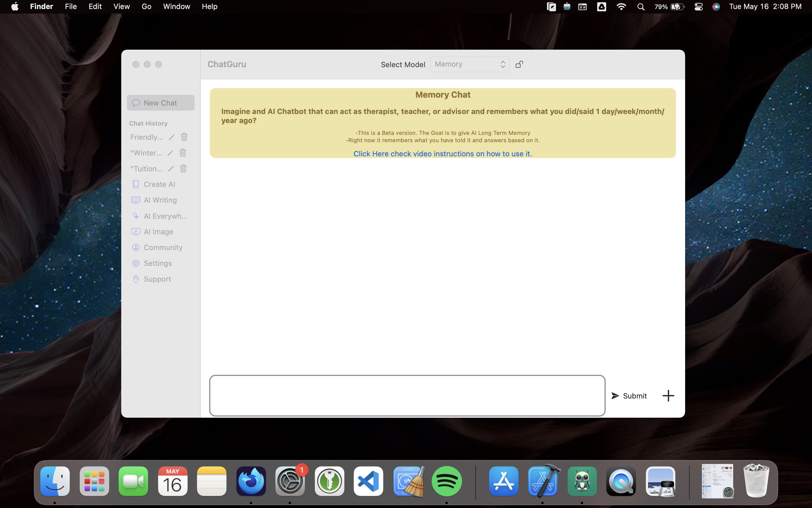
Task: Open ChatGuru robot app in Dock
Action: (582, 481)
